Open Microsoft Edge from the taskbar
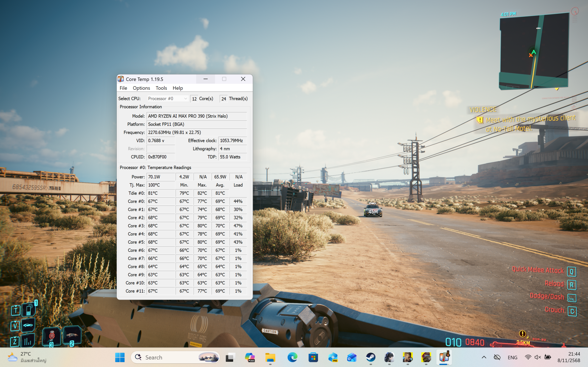This screenshot has width=588, height=367. (292, 357)
